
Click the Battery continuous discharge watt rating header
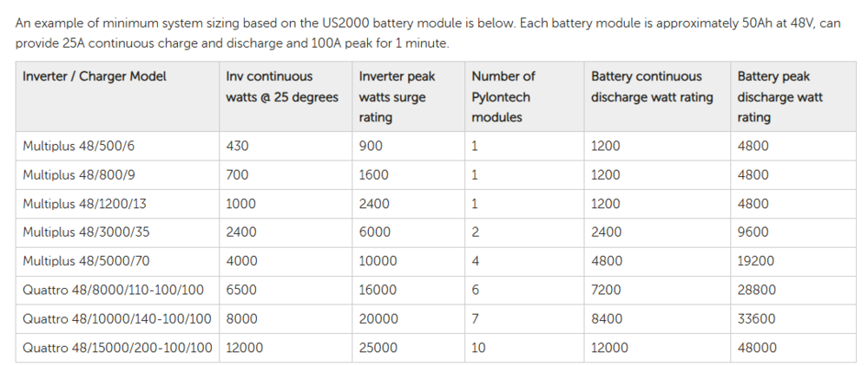(652, 87)
